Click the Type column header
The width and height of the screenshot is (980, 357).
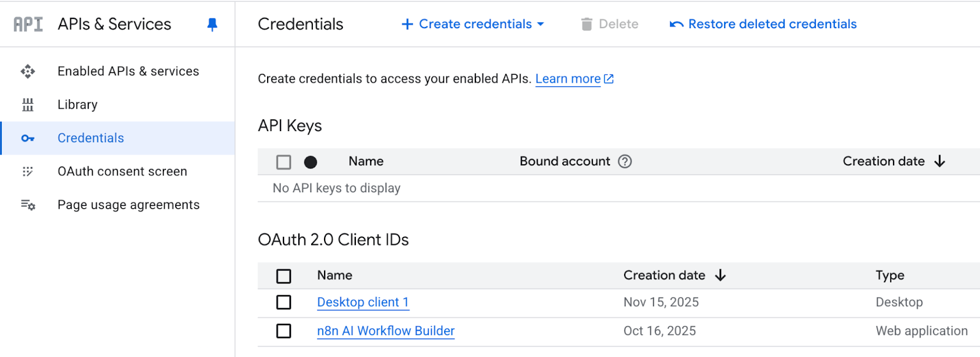pos(890,276)
